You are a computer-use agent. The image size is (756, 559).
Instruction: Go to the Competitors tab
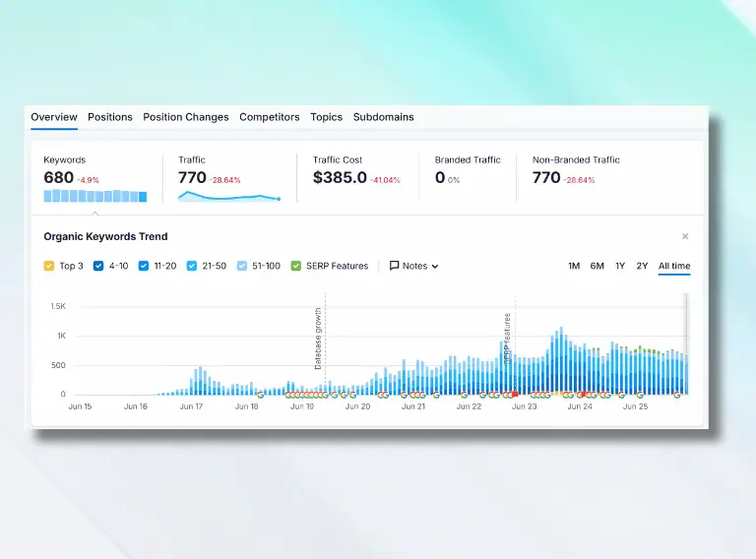(x=270, y=117)
